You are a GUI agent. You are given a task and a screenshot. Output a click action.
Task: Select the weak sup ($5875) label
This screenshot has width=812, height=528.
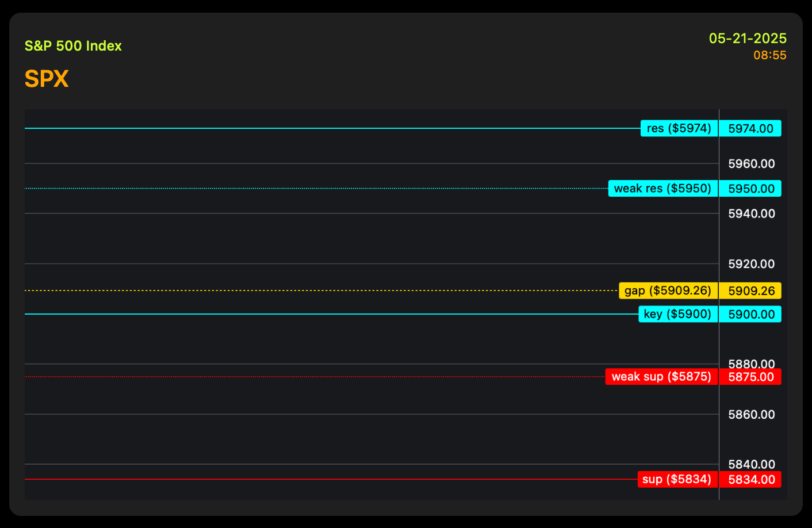tap(662, 377)
